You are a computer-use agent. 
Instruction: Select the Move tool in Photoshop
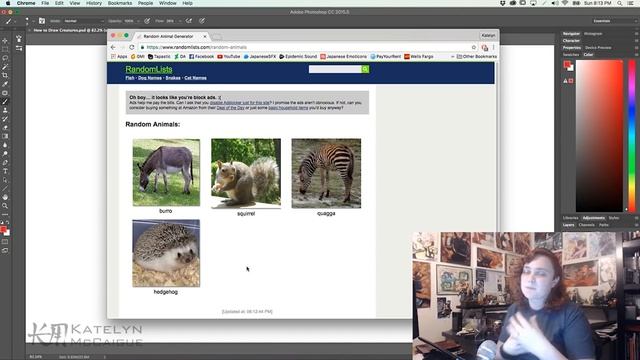click(5, 40)
